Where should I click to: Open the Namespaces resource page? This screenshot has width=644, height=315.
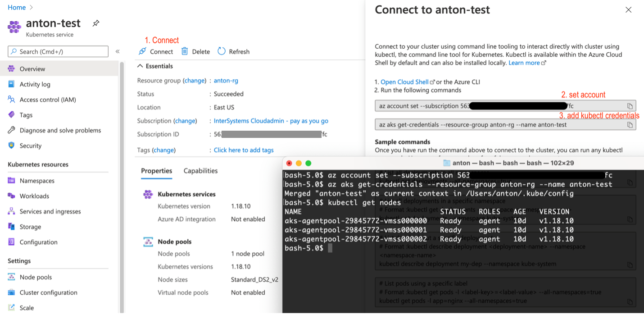37,181
